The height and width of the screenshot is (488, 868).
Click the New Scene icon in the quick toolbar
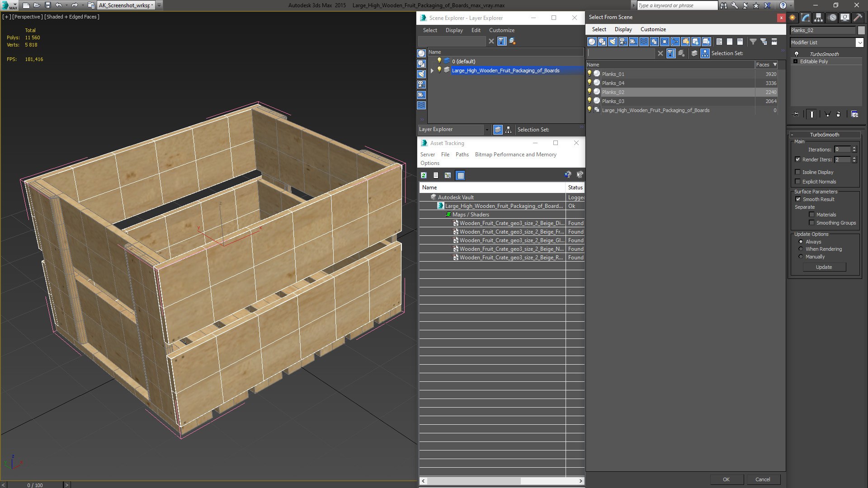point(26,5)
